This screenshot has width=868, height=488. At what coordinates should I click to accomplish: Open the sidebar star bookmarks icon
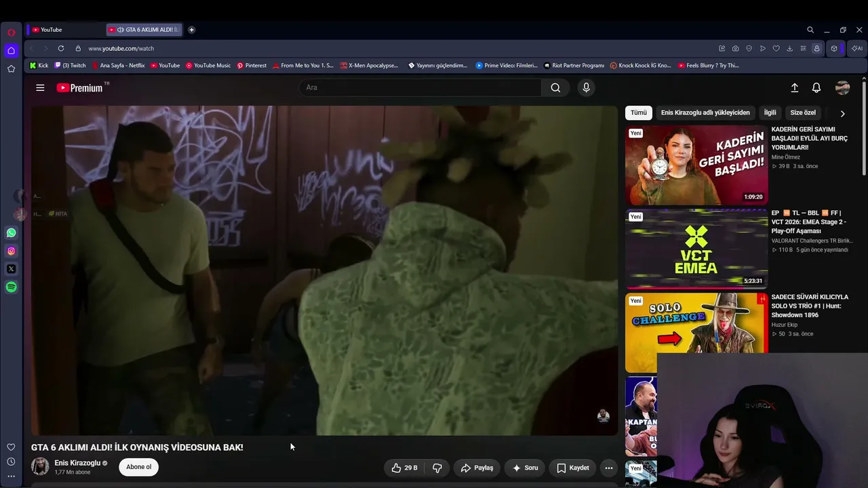coord(11,68)
